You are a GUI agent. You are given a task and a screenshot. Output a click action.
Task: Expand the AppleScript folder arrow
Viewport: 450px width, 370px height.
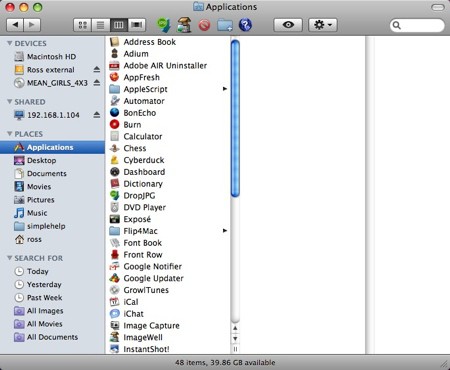(225, 89)
